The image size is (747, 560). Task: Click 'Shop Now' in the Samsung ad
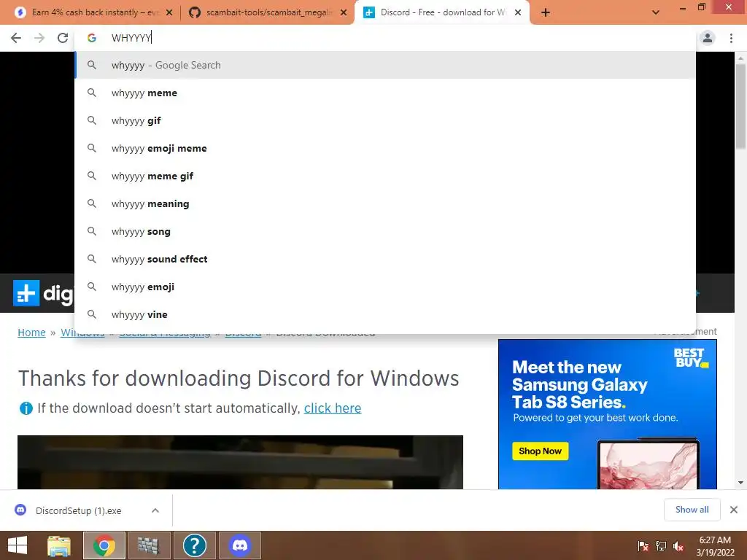(541, 451)
